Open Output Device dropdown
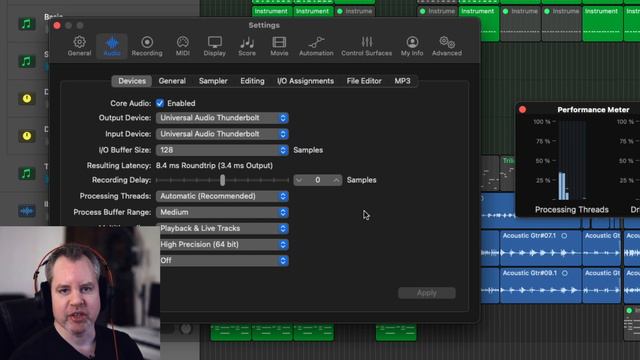The image size is (640, 360). pos(222,118)
